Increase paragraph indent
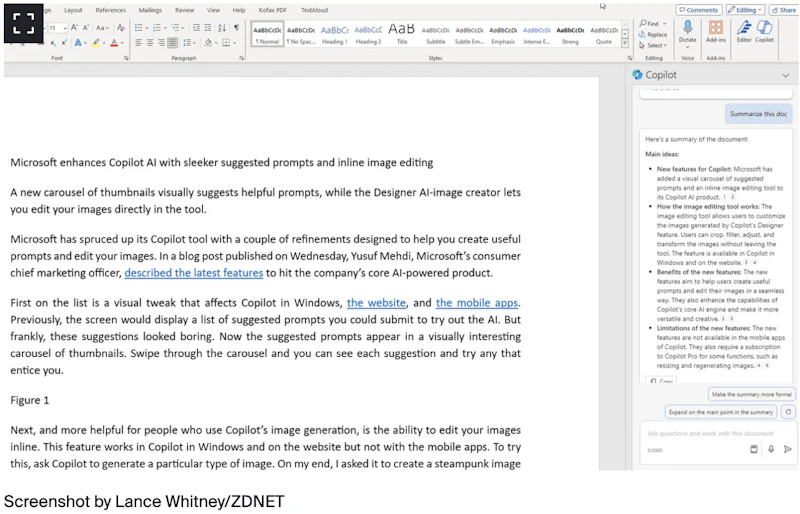 208,28
